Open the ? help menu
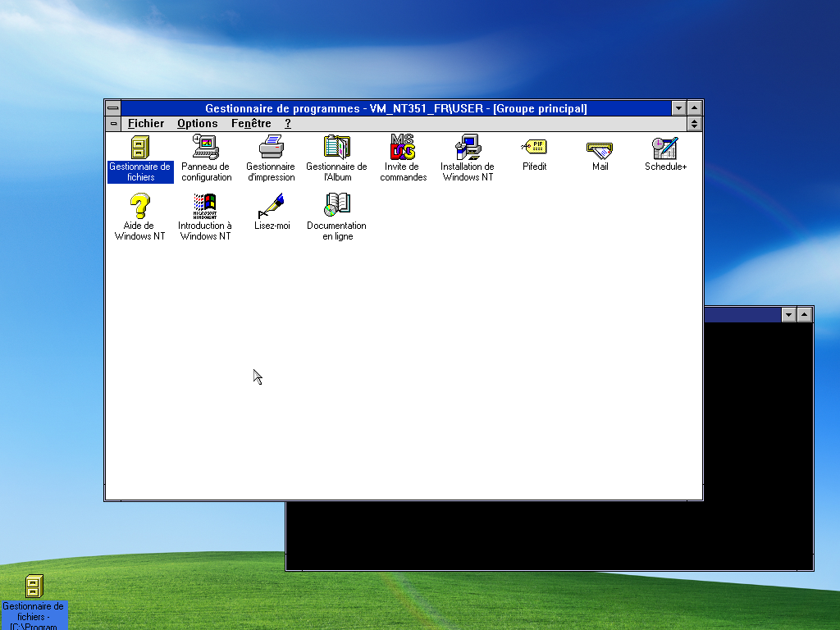The width and height of the screenshot is (840, 630). 288,124
